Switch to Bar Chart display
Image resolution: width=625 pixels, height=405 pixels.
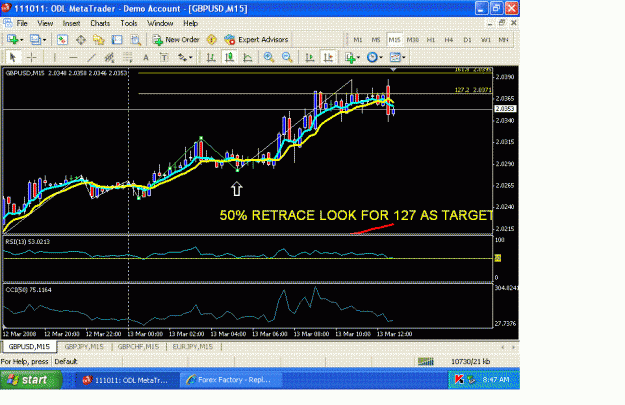coord(211,57)
